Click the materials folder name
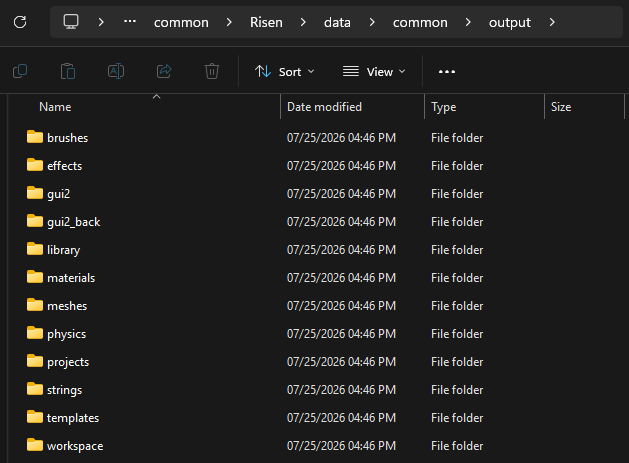629x463 pixels. click(71, 278)
